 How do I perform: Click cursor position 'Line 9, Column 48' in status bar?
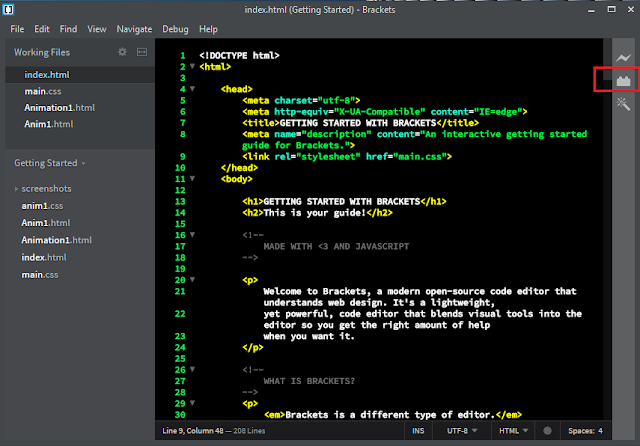click(193, 431)
